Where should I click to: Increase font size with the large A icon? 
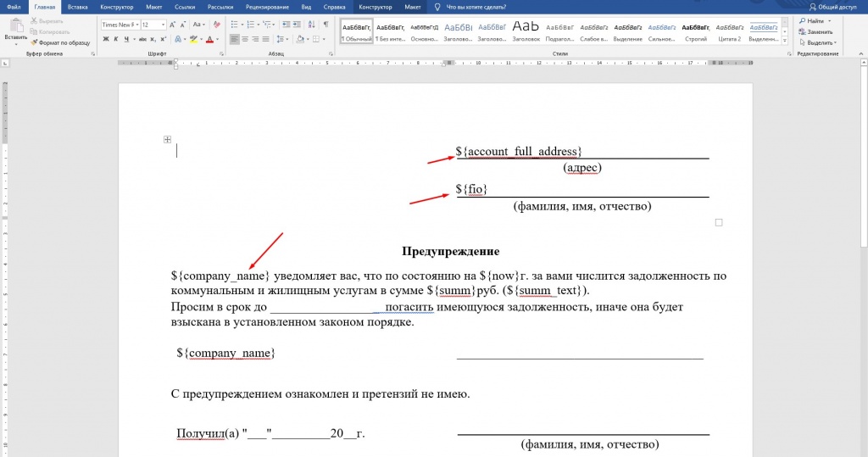tap(172, 25)
